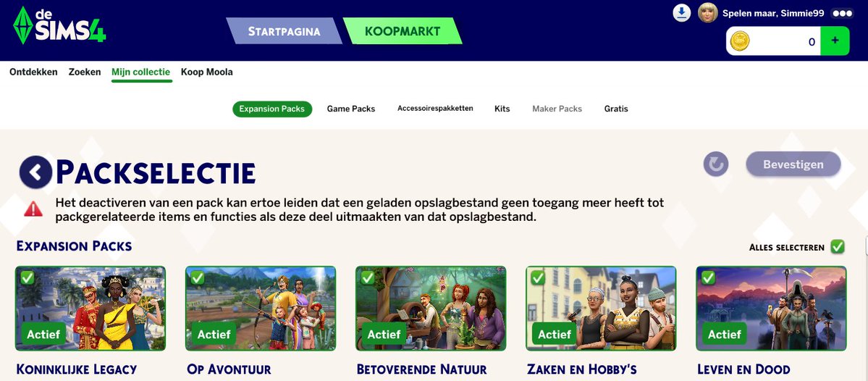Click the Op Avontuur pack thumbnail
The image size is (868, 381).
260,309
